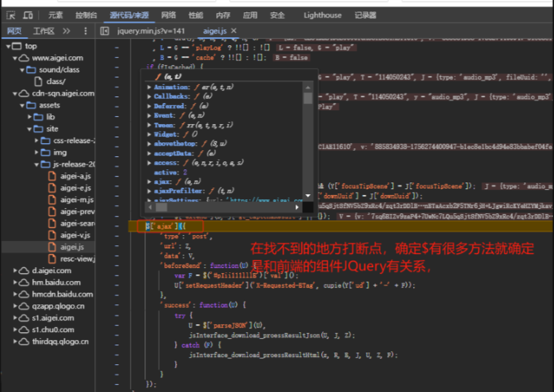Expand the abovethetop property in popup
Screen dimensions: 554x392
[149, 144]
